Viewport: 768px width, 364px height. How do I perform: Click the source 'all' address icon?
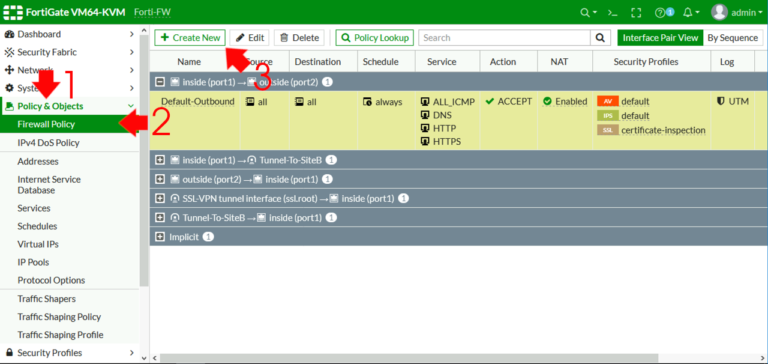click(x=250, y=101)
